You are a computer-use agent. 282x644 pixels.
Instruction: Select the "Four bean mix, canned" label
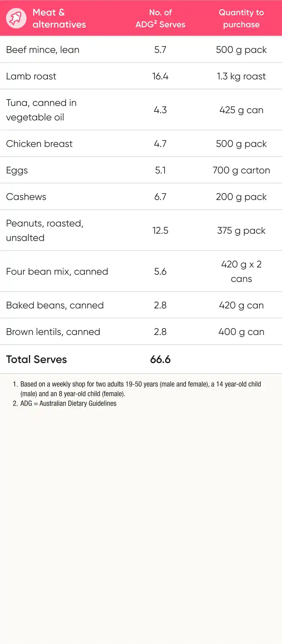coord(57,272)
